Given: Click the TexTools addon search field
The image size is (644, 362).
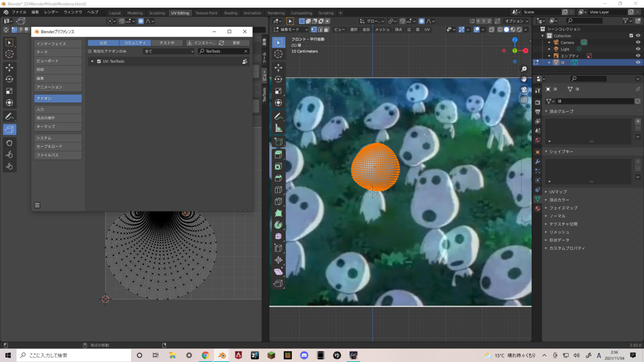Looking at the screenshot, I should [x=223, y=51].
